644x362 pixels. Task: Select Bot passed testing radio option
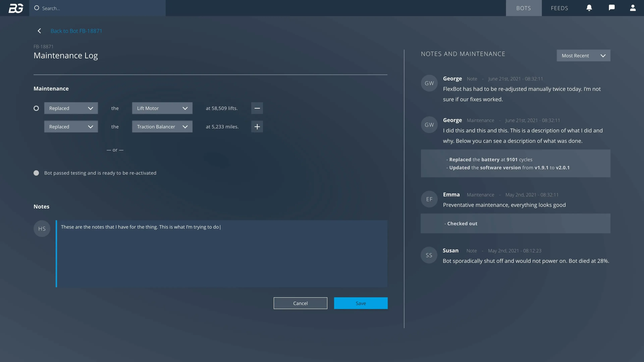(x=36, y=173)
